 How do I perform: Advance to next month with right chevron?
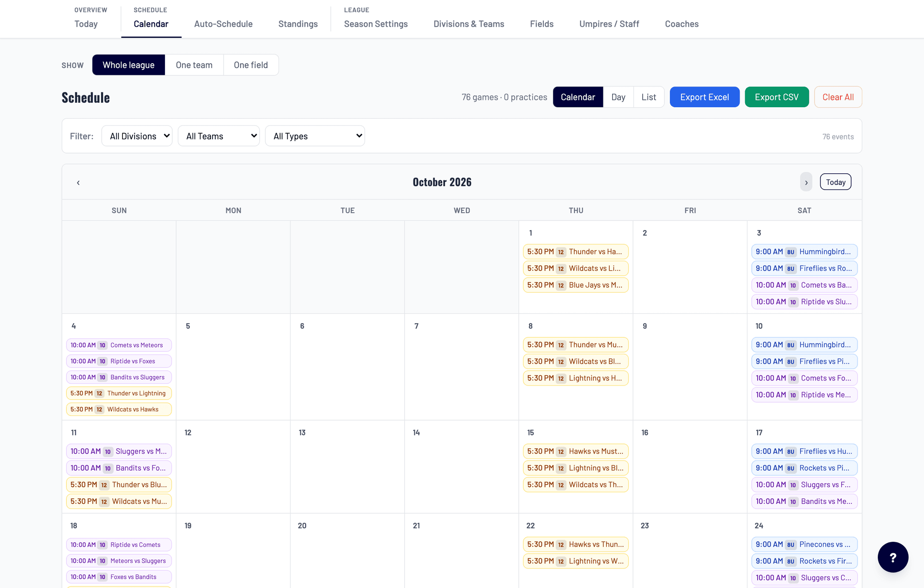click(x=806, y=182)
